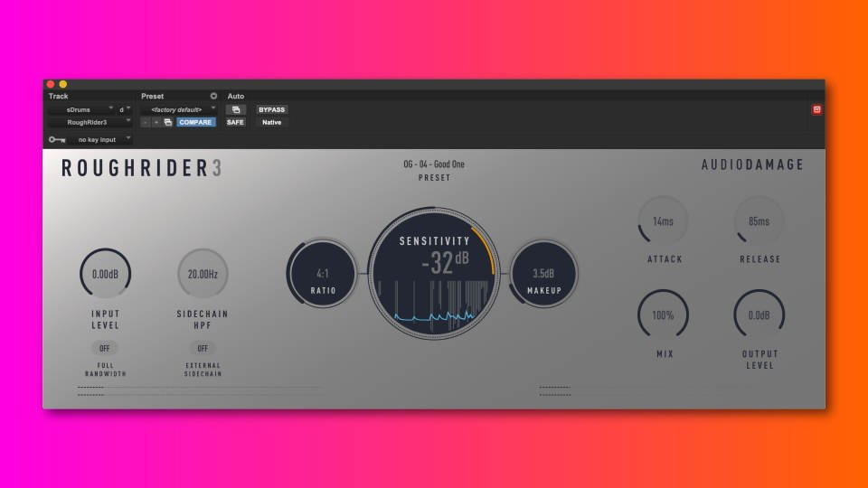Open the sDrums track selector dropdown
This screenshot has height=488, width=868.
pos(80,109)
